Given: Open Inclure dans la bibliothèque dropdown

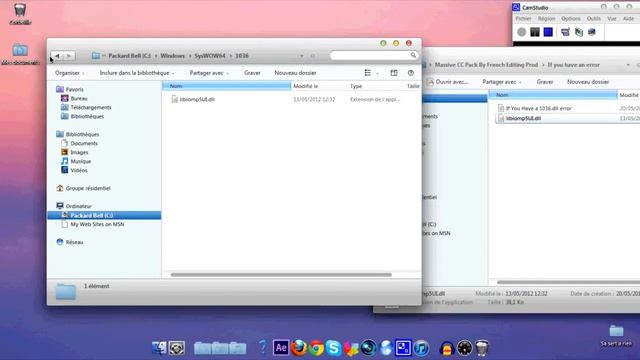Looking at the screenshot, I should (x=137, y=73).
